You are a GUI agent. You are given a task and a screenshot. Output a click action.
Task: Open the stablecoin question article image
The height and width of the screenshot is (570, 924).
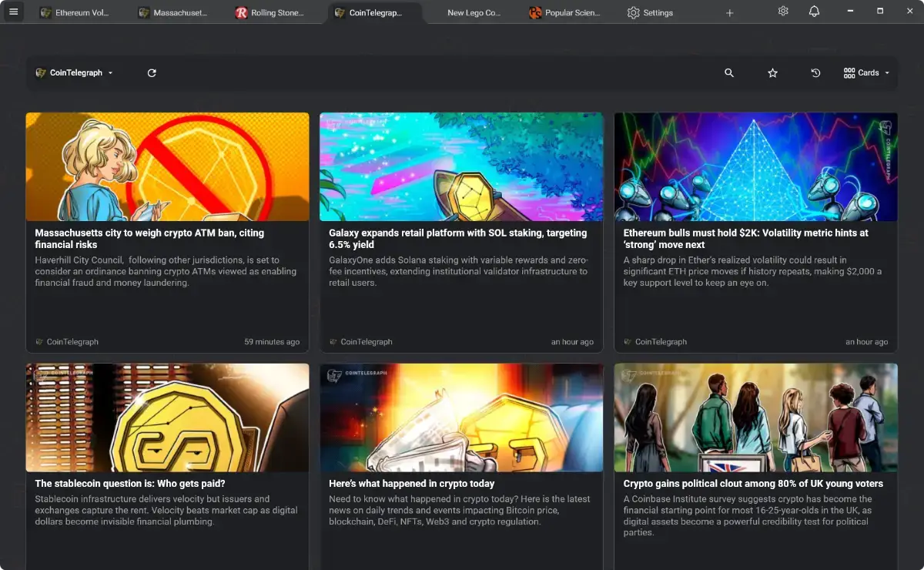coord(167,417)
